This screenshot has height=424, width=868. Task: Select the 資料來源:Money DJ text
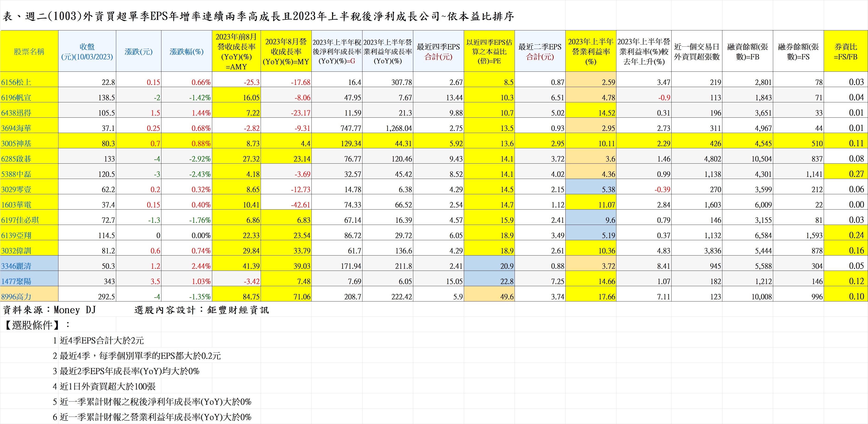[50, 310]
